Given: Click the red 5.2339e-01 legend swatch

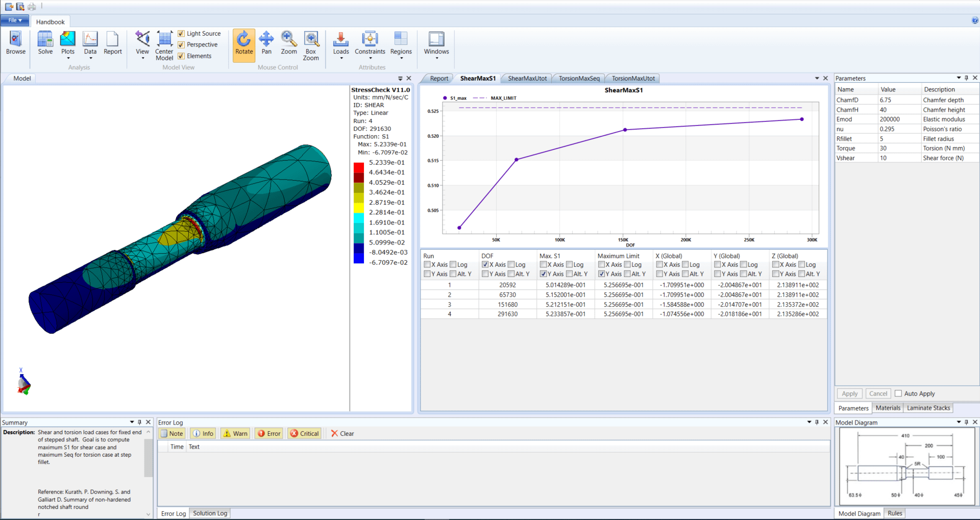Looking at the screenshot, I should pyautogui.click(x=359, y=167).
